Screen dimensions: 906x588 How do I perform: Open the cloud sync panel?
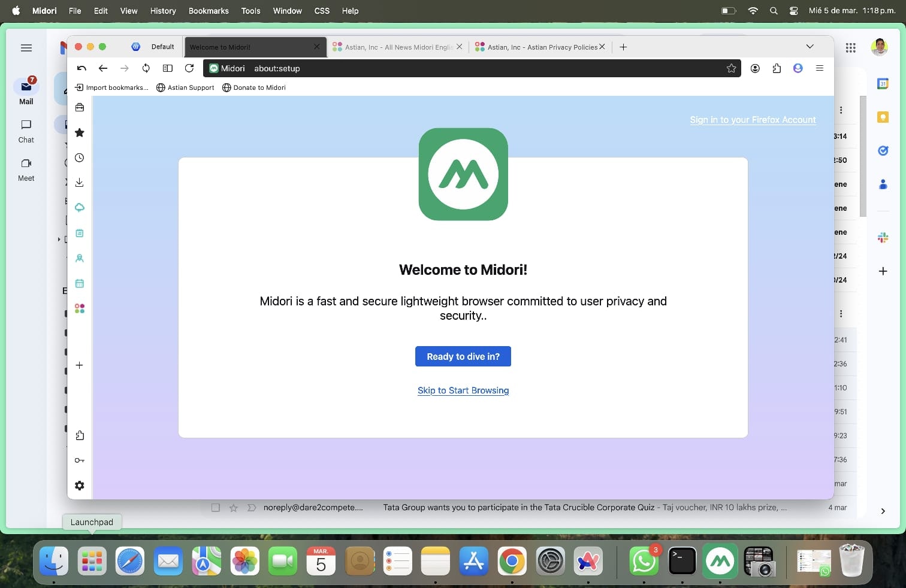tap(79, 208)
